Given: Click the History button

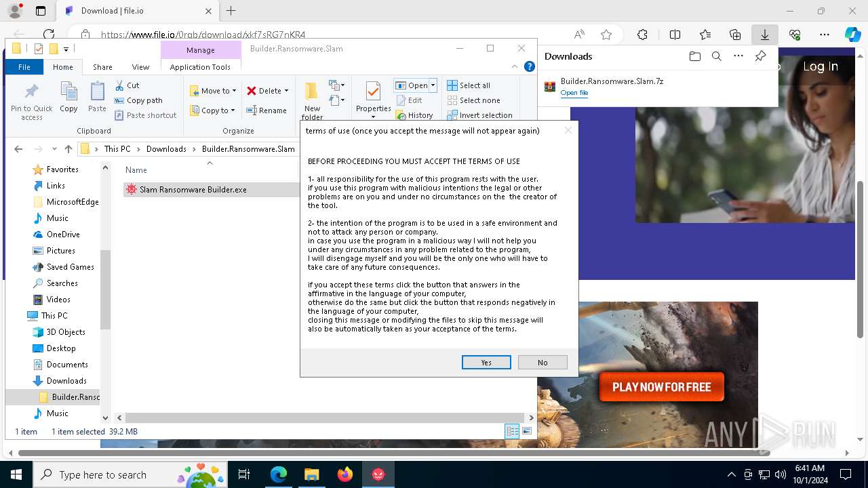Looking at the screenshot, I should click(x=414, y=115).
